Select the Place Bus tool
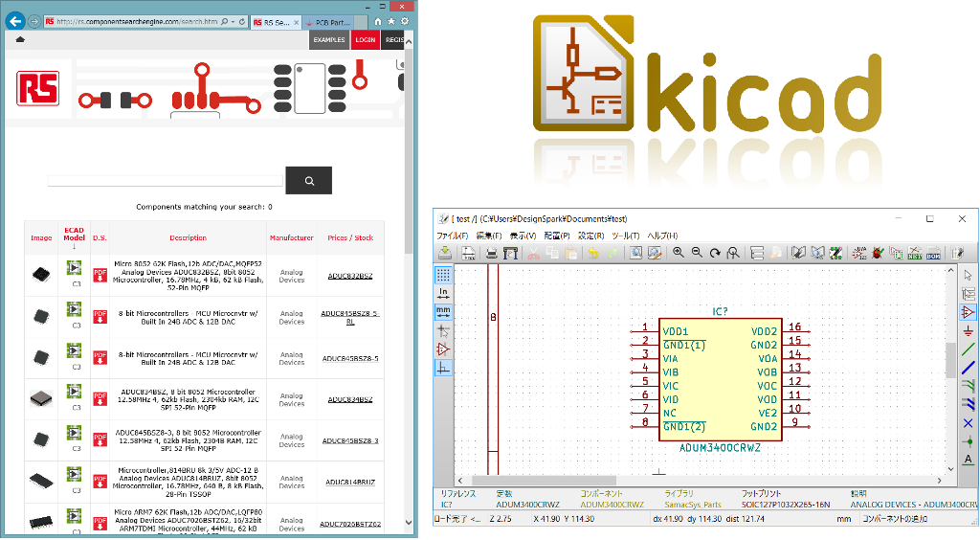 pos(968,367)
